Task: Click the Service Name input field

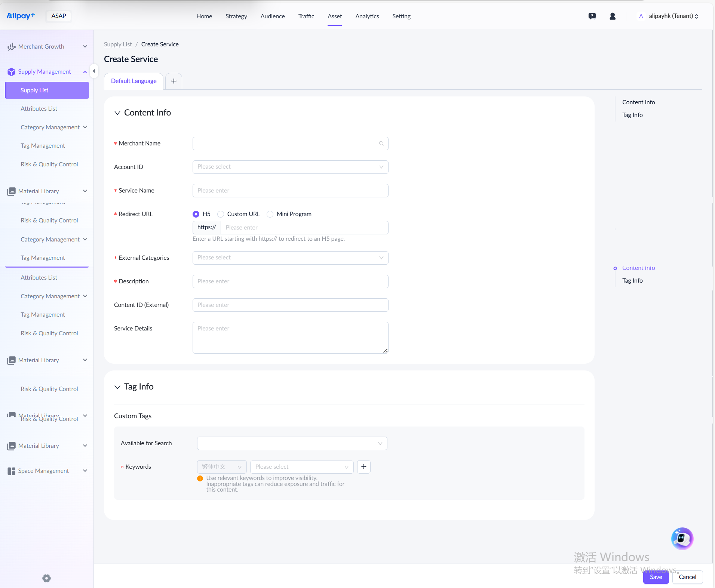Action: click(x=290, y=191)
